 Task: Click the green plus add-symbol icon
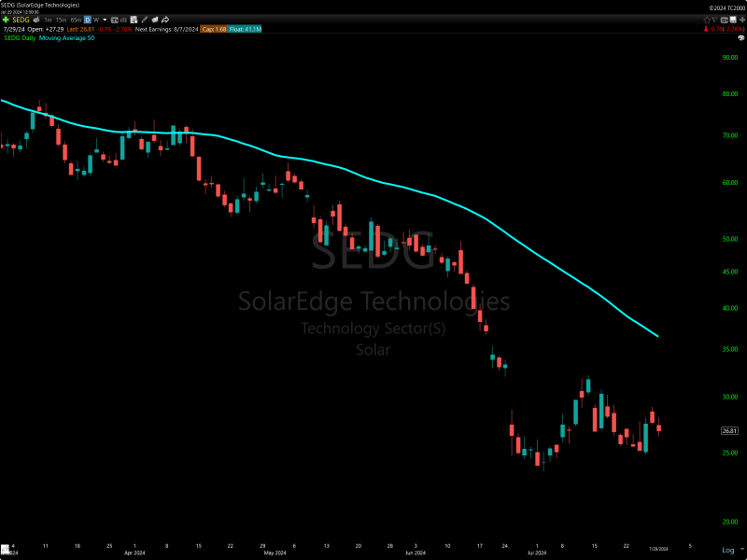point(6,20)
